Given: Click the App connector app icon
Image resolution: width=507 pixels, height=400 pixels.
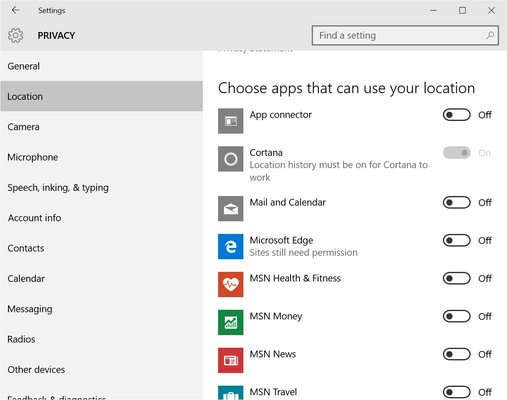Looking at the screenshot, I should tap(231, 121).
